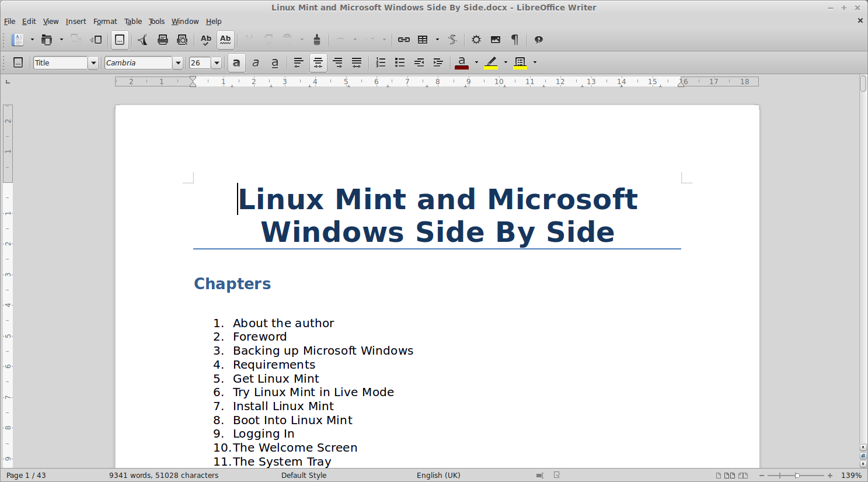The height and width of the screenshot is (482, 868).
Task: Click the font size 26 field
Action: pos(200,63)
